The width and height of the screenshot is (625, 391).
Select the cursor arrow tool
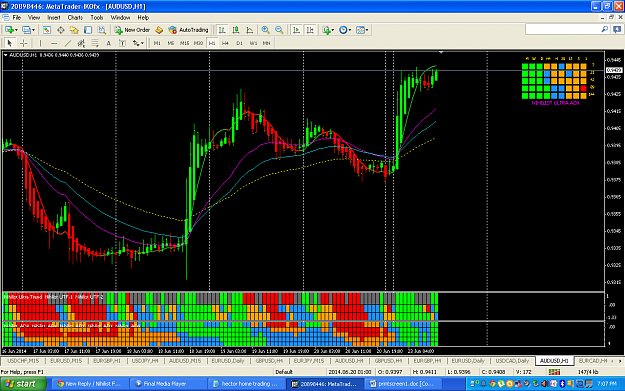(x=10, y=43)
